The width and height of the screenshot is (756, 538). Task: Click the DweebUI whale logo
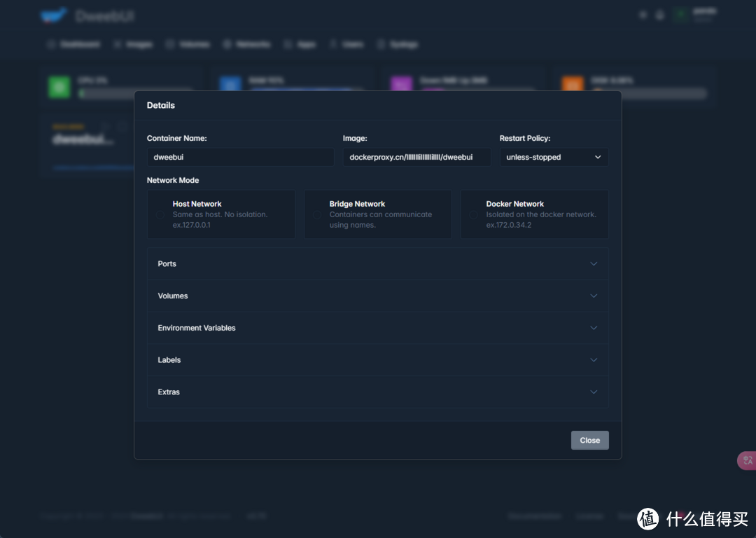(53, 15)
